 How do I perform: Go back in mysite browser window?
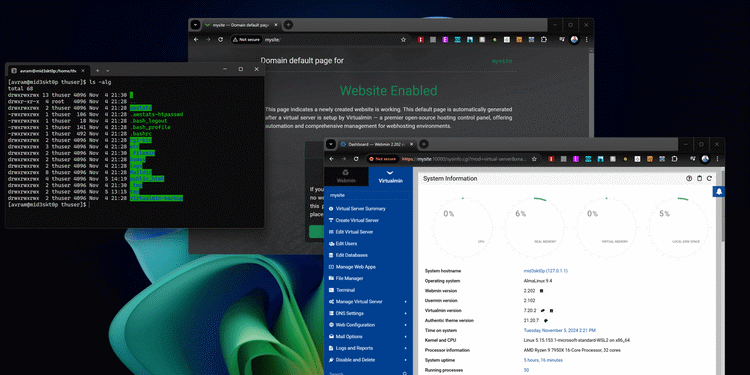(x=196, y=40)
